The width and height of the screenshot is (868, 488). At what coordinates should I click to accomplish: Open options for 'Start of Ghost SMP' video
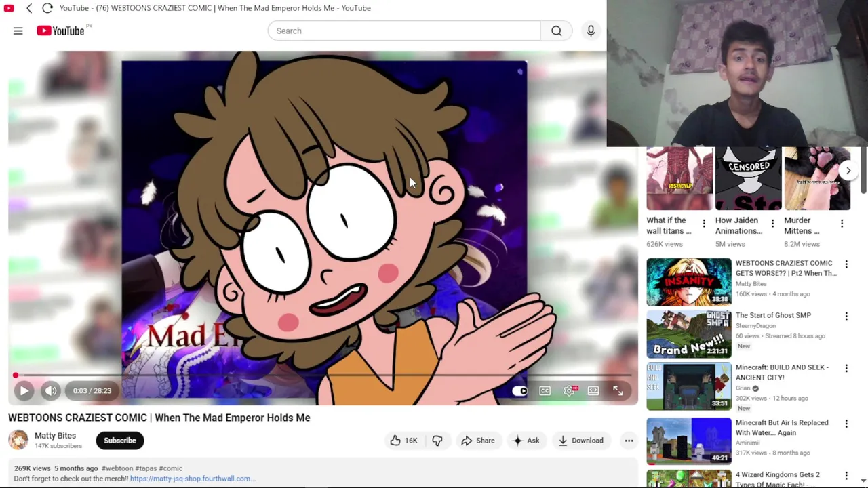(846, 316)
